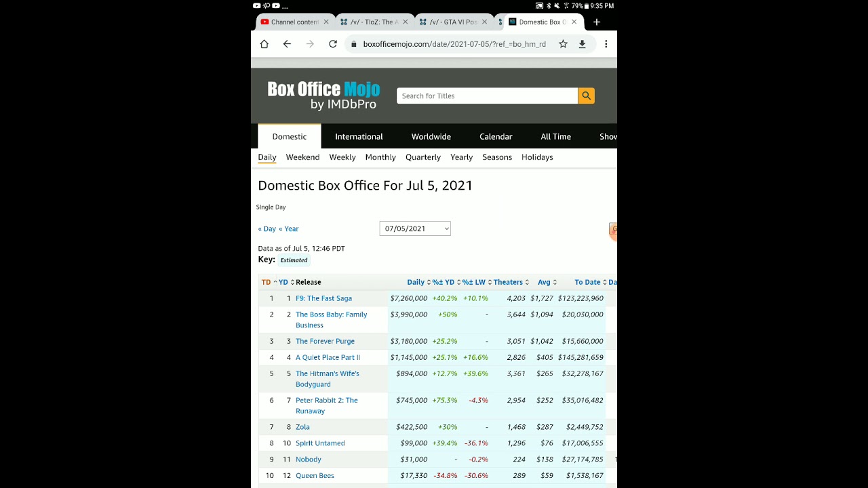868x488 pixels.
Task: Open the International navigation tab
Action: tap(359, 136)
